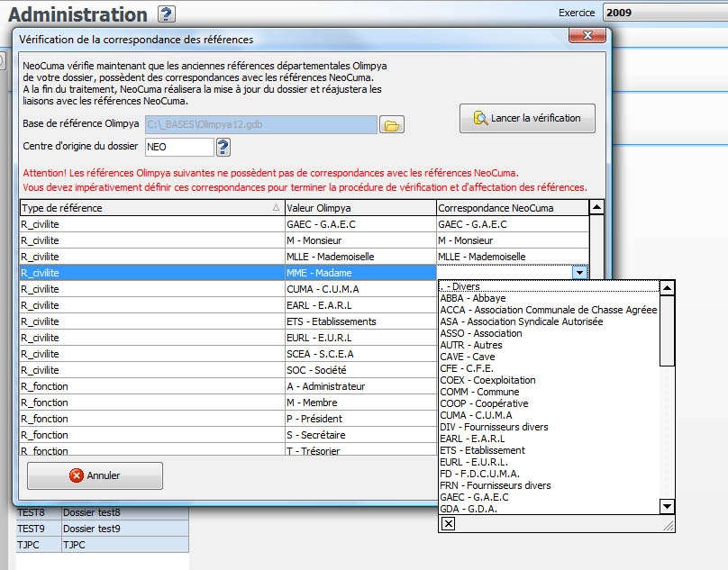Select 'DIV - Fournisseurs divers' option

click(x=549, y=427)
